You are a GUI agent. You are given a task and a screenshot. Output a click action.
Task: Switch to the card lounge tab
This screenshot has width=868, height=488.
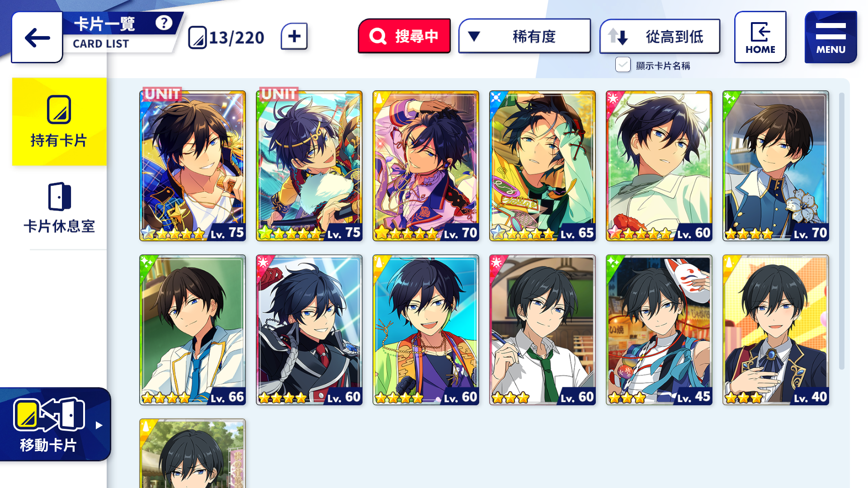click(59, 208)
